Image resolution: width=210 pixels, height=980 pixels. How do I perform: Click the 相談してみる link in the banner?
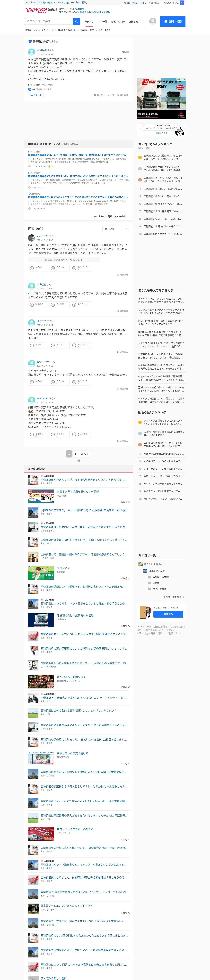tap(161, 133)
